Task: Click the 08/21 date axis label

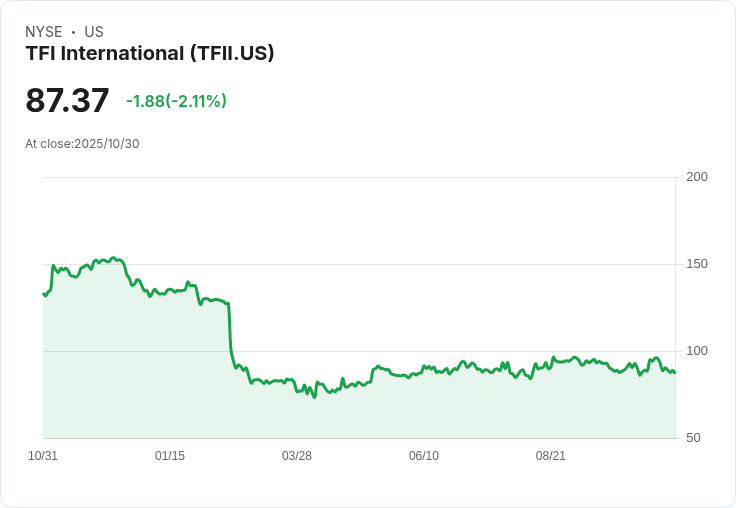Action: tap(551, 456)
